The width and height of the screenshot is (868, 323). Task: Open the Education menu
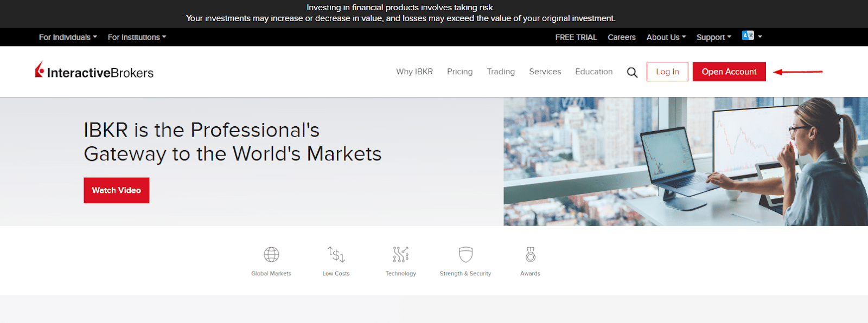click(x=593, y=72)
